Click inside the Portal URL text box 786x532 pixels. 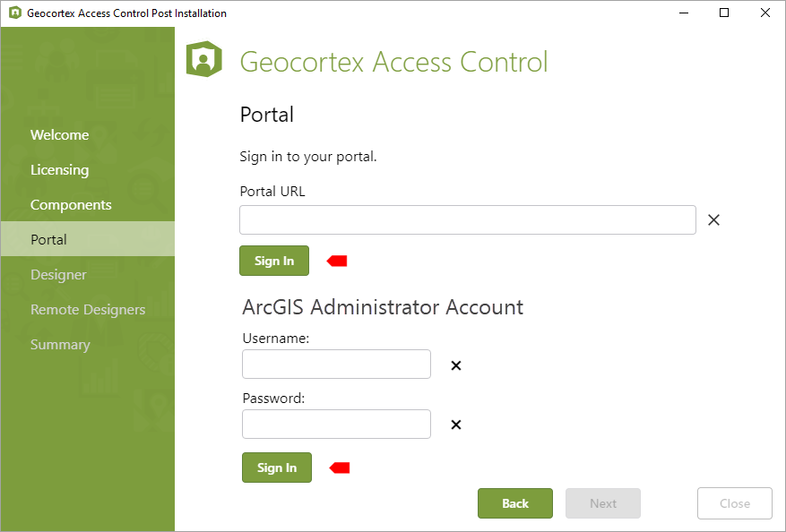[x=468, y=220]
